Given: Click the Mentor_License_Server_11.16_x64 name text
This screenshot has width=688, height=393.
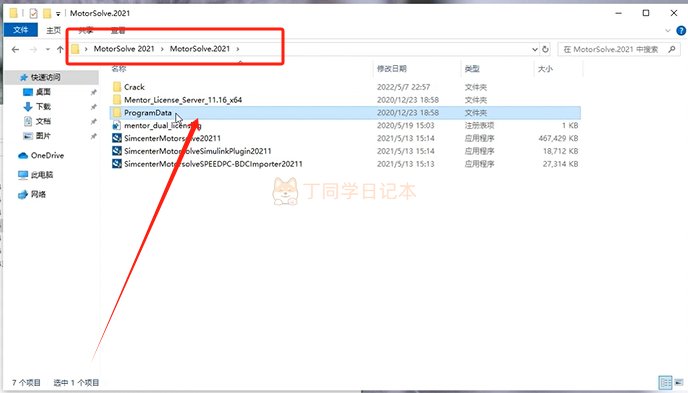Looking at the screenshot, I should [x=183, y=100].
